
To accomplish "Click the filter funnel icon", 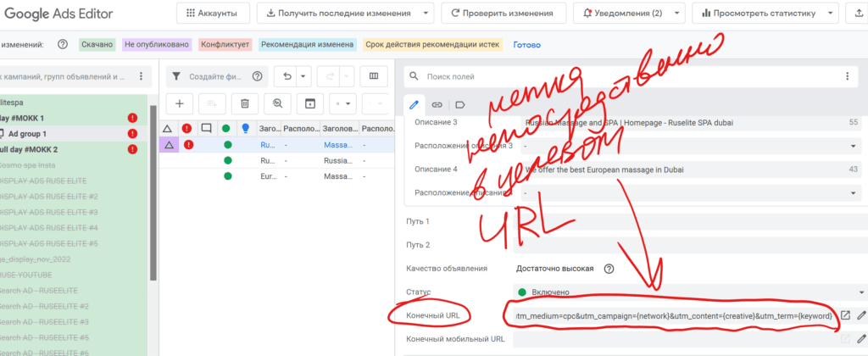I will 176,76.
